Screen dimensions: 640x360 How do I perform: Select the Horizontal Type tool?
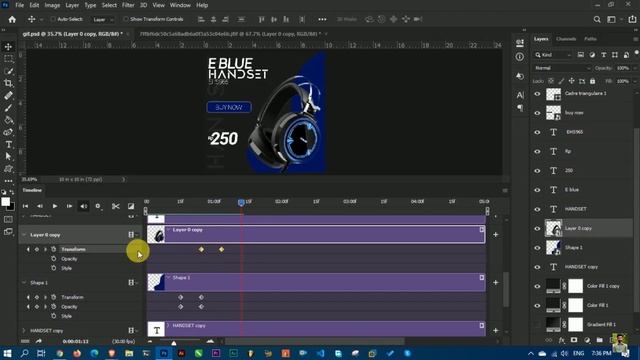pos(8,144)
